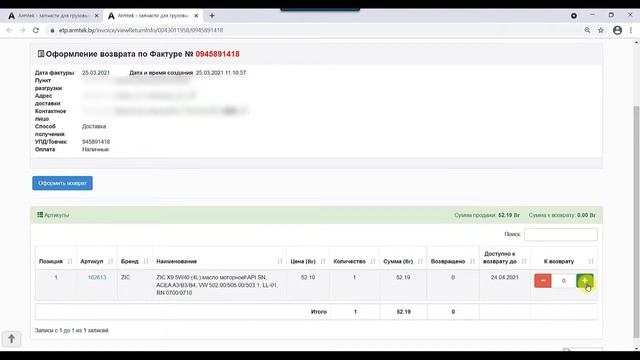Open the browser profile avatar
This screenshot has width=640, height=360.
click(617, 30)
